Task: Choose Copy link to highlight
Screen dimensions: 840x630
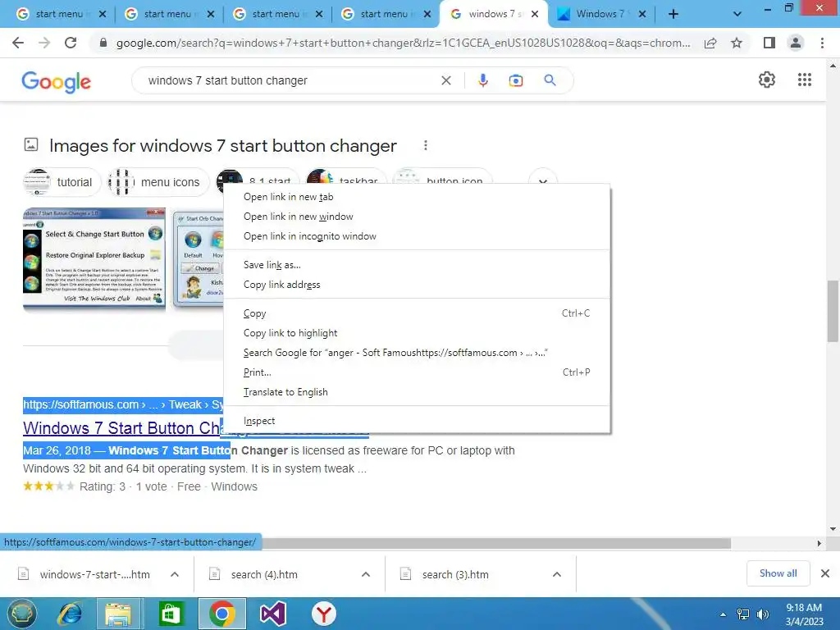Action: click(x=417, y=333)
